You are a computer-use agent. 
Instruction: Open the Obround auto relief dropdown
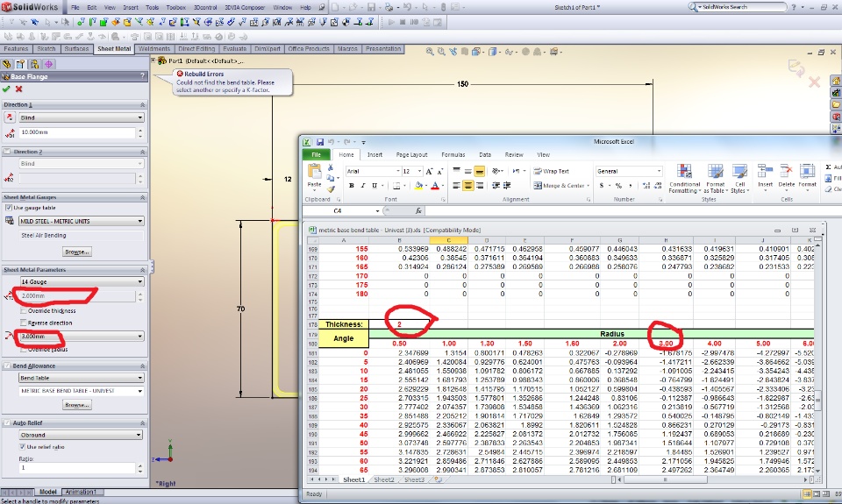tap(81, 435)
